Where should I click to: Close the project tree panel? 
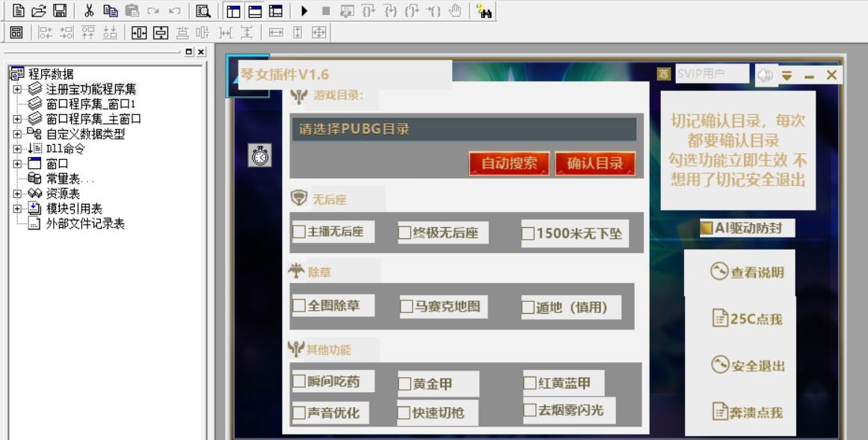(x=201, y=52)
